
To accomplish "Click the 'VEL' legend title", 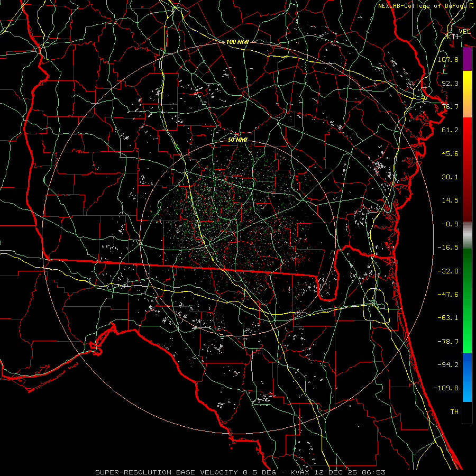I will pos(464,32).
